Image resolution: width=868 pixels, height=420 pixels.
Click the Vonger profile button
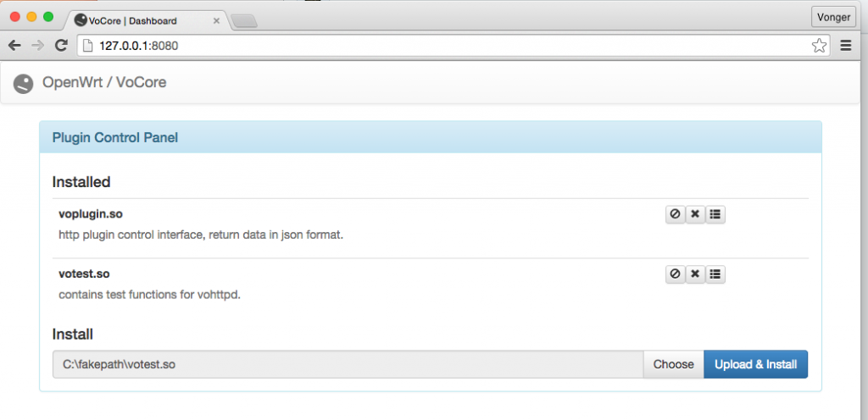833,17
